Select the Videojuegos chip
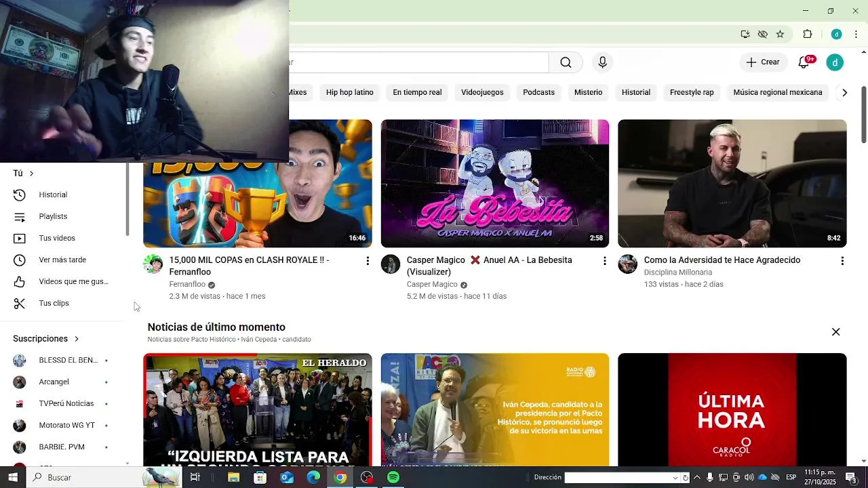Viewport: 868px width, 488px height. [482, 92]
